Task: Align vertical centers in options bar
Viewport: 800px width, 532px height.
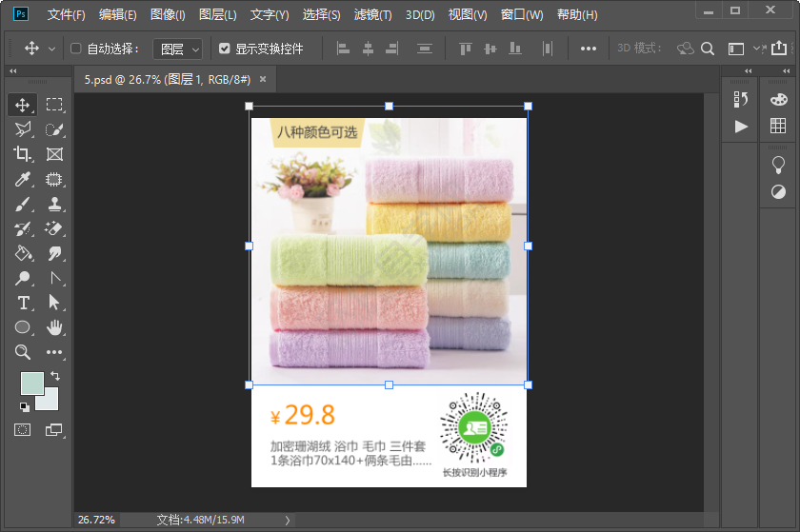Action: coord(490,49)
